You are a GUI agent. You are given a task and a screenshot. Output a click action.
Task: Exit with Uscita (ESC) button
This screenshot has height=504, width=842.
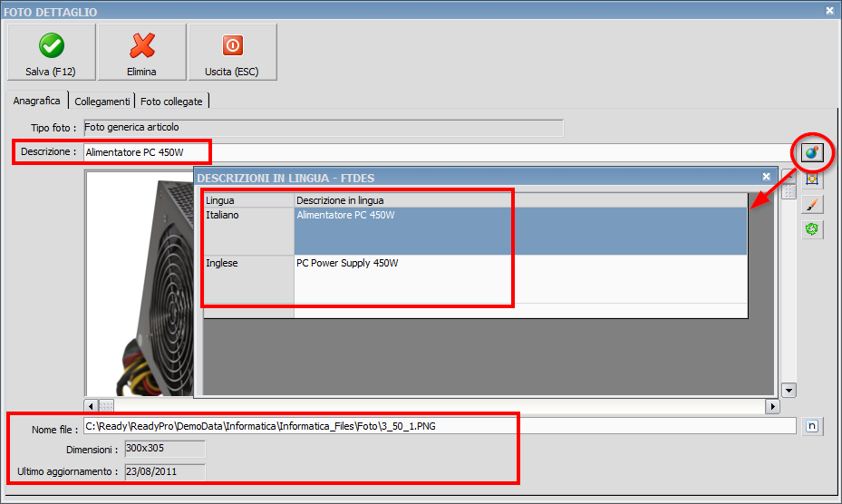[x=233, y=53]
